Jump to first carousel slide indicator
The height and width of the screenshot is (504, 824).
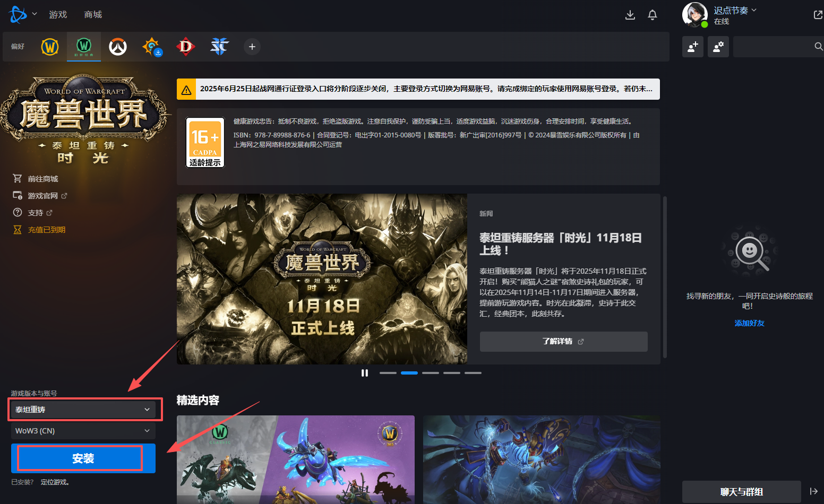388,373
